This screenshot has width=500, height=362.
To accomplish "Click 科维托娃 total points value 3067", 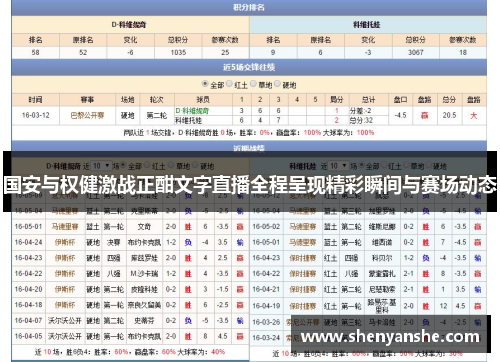I will pos(415,52).
